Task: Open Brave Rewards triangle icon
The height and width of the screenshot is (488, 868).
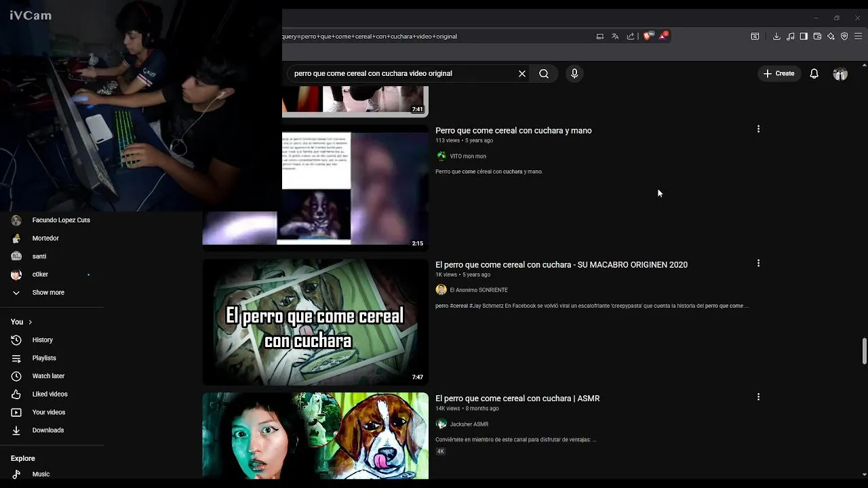Action: [664, 36]
